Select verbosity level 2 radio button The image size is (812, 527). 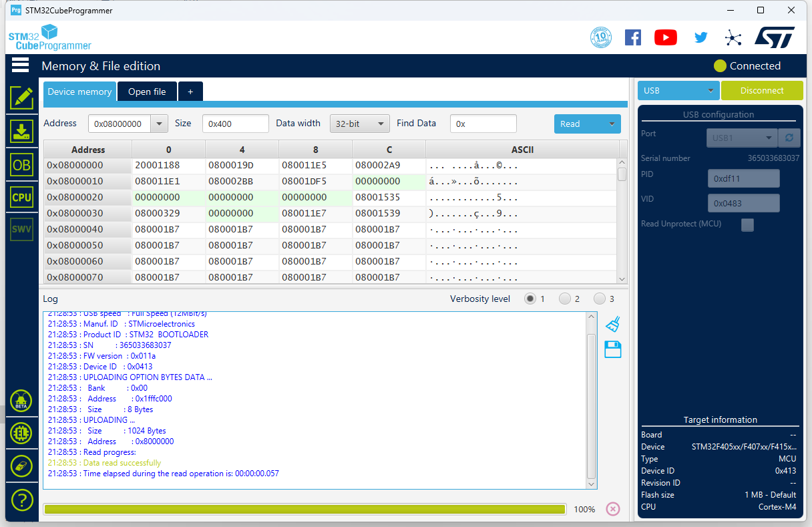click(x=566, y=299)
